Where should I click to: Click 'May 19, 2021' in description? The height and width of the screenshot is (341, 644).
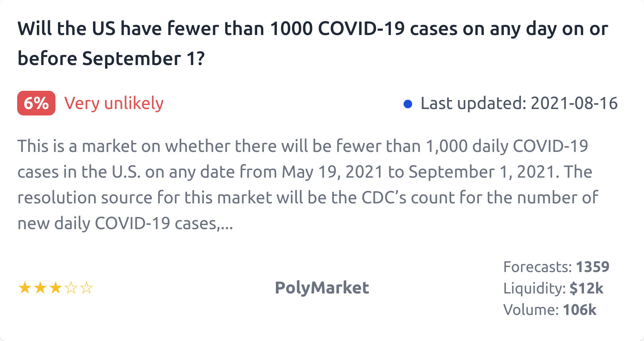(332, 172)
